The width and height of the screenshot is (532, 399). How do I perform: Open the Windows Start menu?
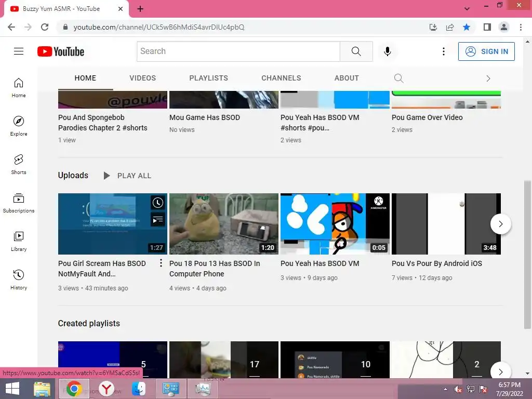click(12, 389)
